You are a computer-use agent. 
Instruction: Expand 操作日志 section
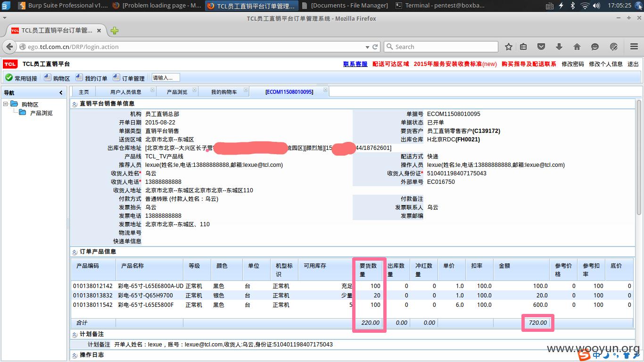(x=74, y=355)
